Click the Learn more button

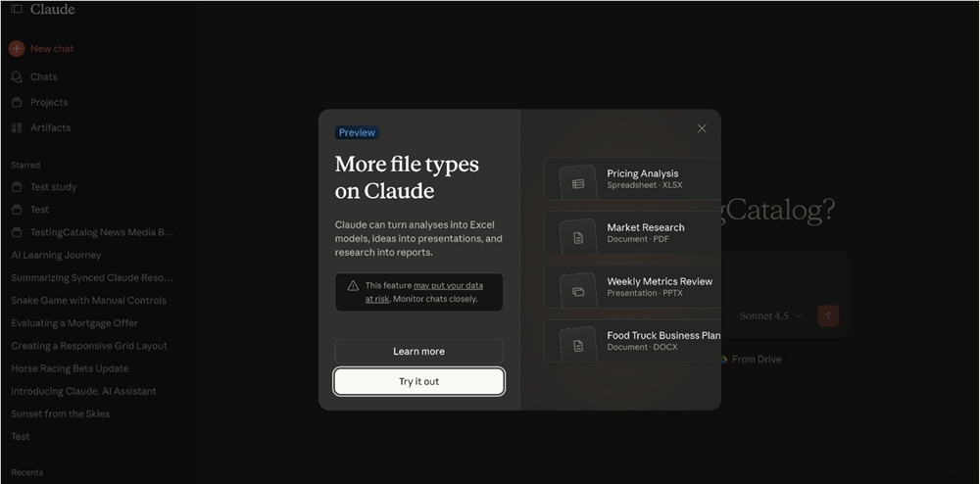(x=418, y=352)
